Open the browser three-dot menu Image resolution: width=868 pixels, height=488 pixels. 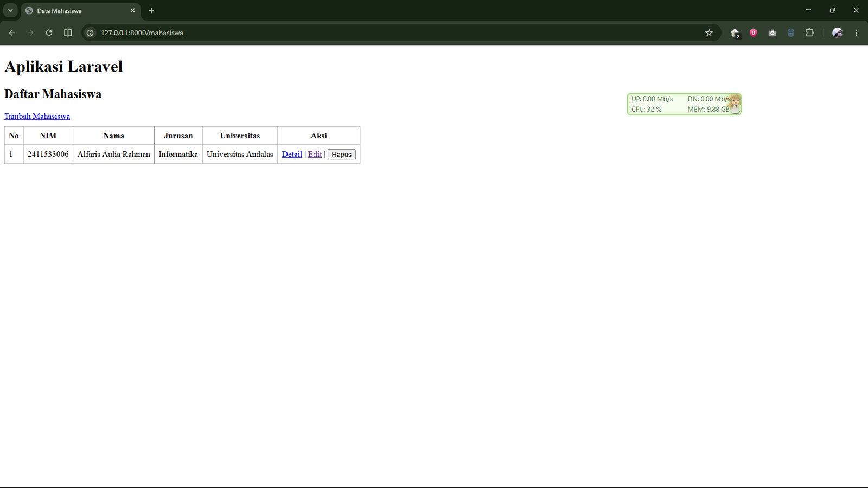[857, 33]
